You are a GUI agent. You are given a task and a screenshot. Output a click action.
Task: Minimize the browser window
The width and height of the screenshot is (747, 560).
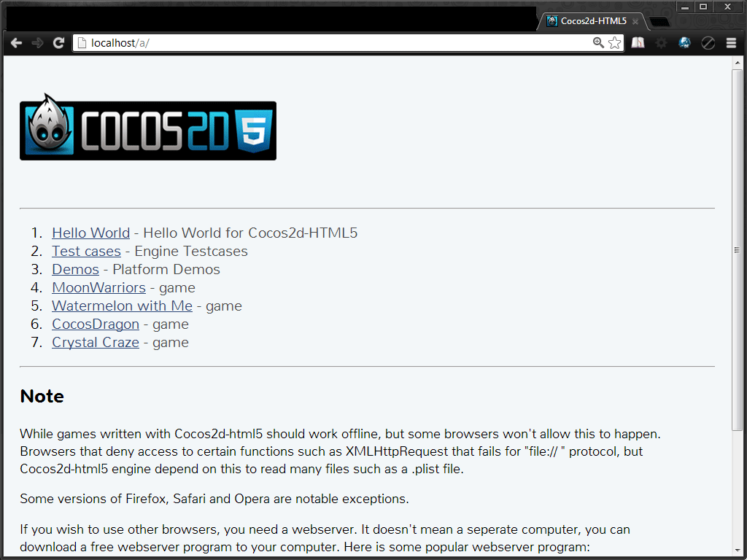[x=684, y=7]
